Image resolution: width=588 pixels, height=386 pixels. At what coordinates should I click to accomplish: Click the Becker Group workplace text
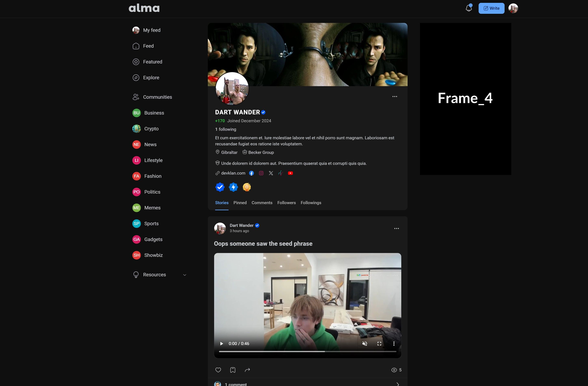[x=261, y=152]
